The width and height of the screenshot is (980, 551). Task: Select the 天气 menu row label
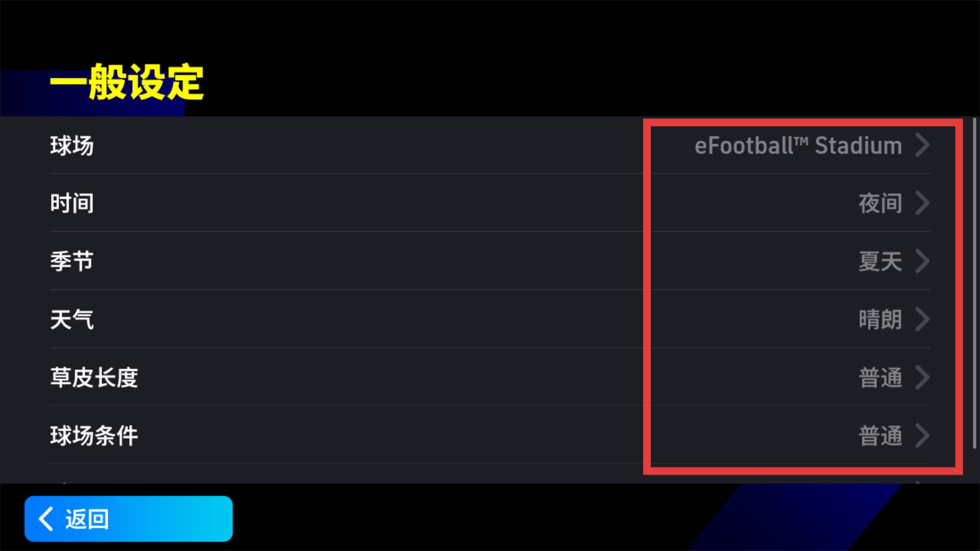point(72,320)
